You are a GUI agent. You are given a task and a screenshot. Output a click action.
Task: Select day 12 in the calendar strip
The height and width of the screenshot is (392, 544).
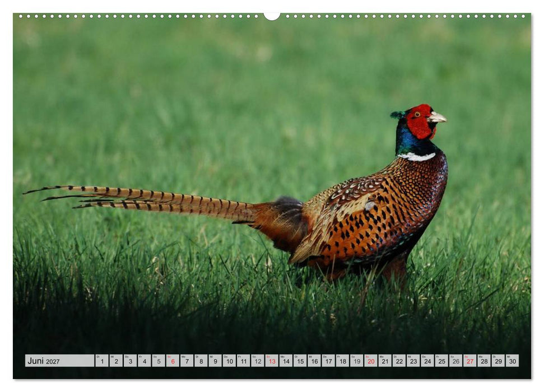click(x=258, y=361)
